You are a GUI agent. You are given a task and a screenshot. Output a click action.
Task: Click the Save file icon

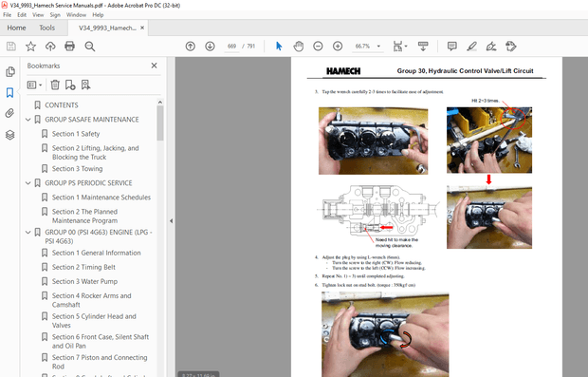click(x=11, y=47)
